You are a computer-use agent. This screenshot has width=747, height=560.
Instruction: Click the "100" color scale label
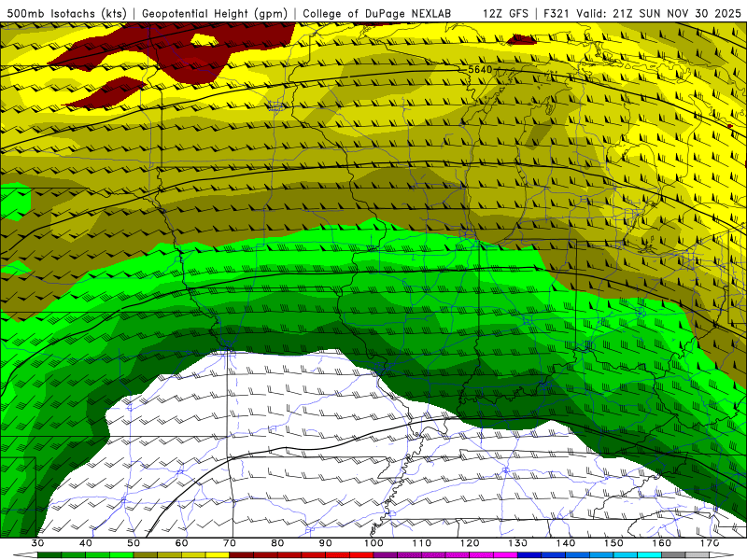[373, 543]
